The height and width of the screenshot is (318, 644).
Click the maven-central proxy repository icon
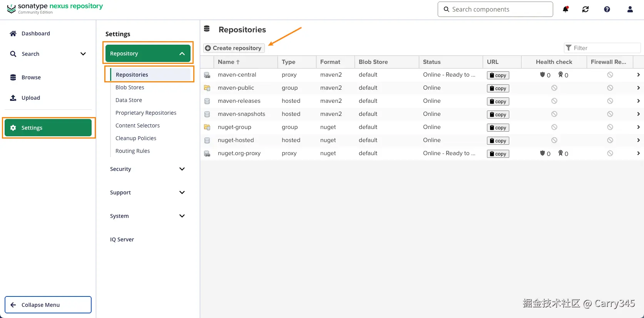point(207,75)
